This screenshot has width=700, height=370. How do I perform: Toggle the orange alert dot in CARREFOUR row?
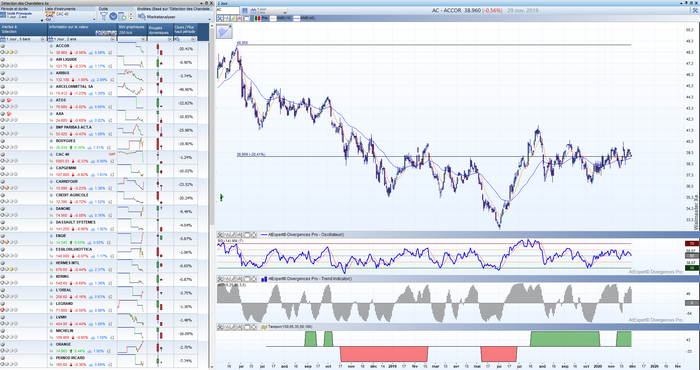pyautogui.click(x=7, y=188)
